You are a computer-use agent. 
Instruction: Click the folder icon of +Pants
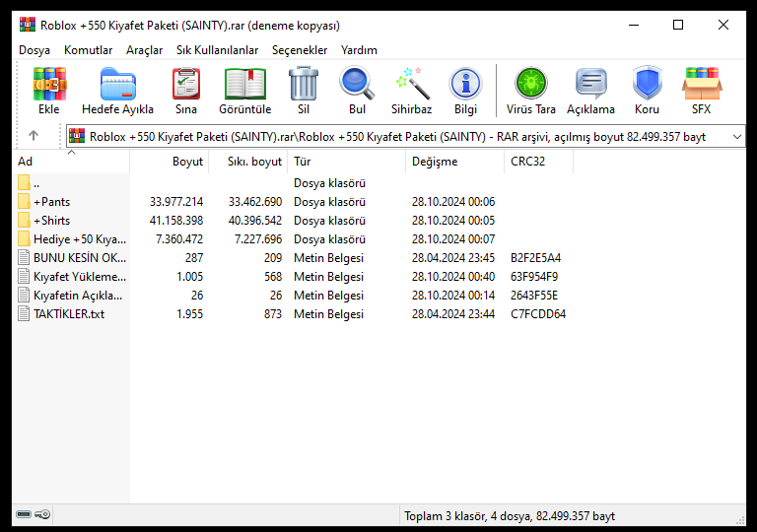(x=24, y=201)
